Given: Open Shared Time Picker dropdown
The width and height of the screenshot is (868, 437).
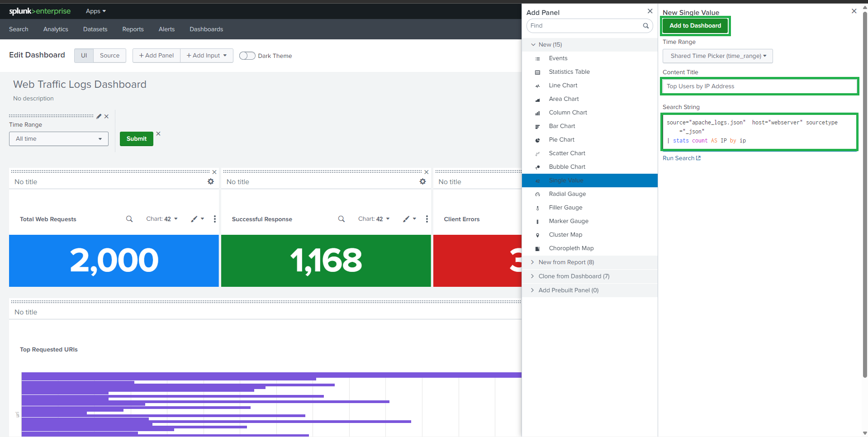Looking at the screenshot, I should pyautogui.click(x=718, y=56).
